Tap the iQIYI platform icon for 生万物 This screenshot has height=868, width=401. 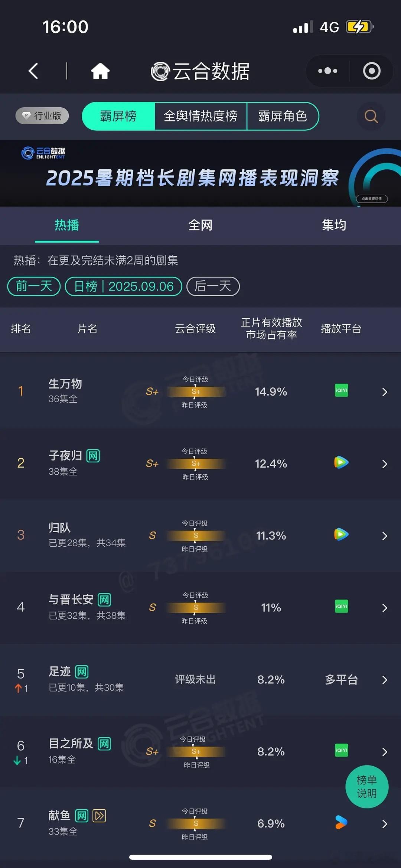click(x=341, y=390)
